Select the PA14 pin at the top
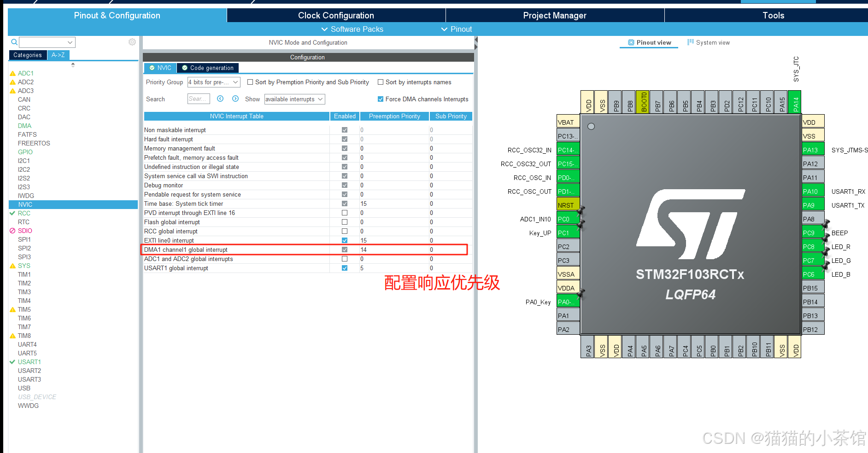The height and width of the screenshot is (453, 868). pyautogui.click(x=795, y=102)
